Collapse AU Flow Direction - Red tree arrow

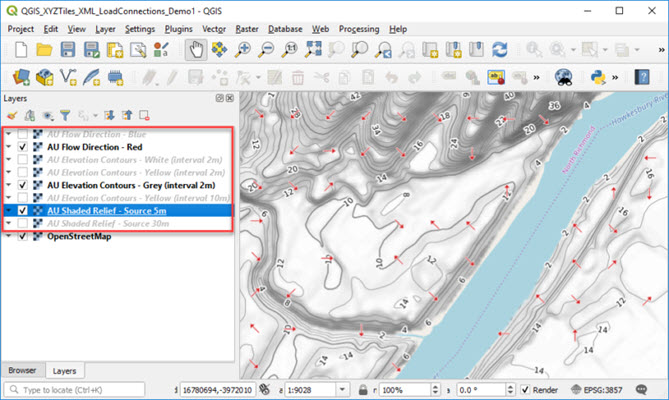point(9,147)
